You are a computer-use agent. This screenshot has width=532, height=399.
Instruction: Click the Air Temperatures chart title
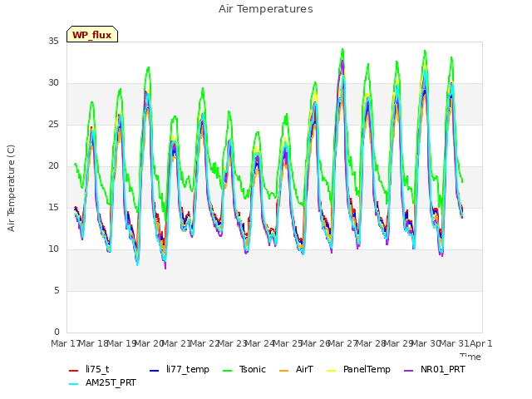click(x=266, y=9)
